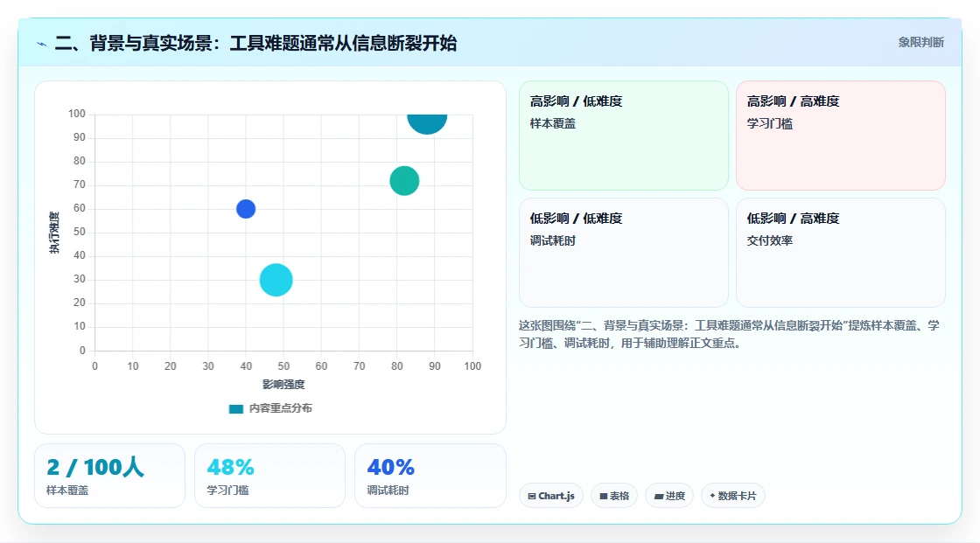Select the 2 / 100人 sample coverage stat card
Image resolution: width=980 pixels, height=543 pixels.
tap(110, 476)
